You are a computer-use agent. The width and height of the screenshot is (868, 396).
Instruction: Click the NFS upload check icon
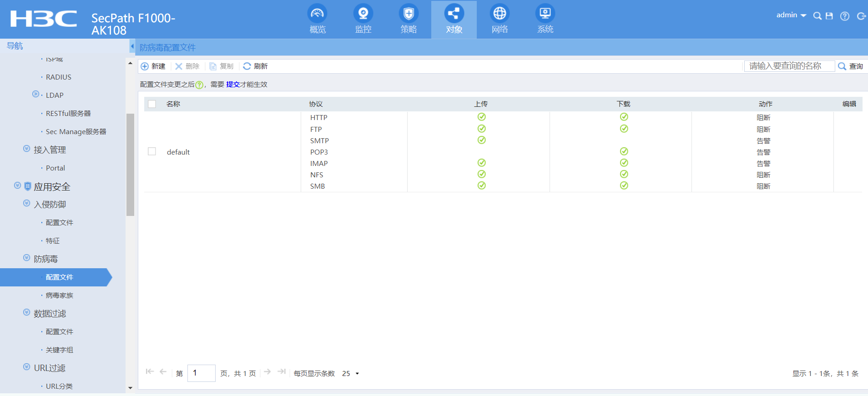click(x=482, y=174)
